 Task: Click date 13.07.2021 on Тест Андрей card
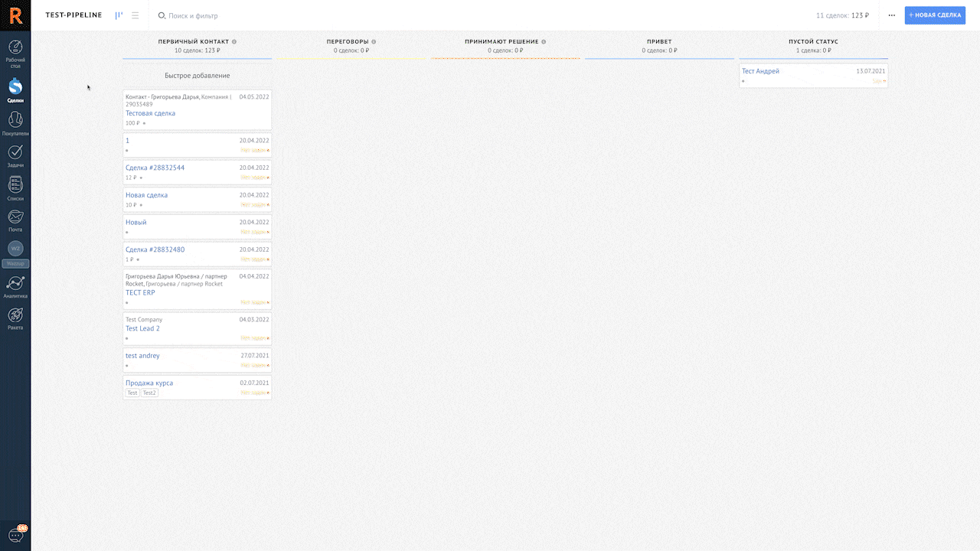[871, 71]
